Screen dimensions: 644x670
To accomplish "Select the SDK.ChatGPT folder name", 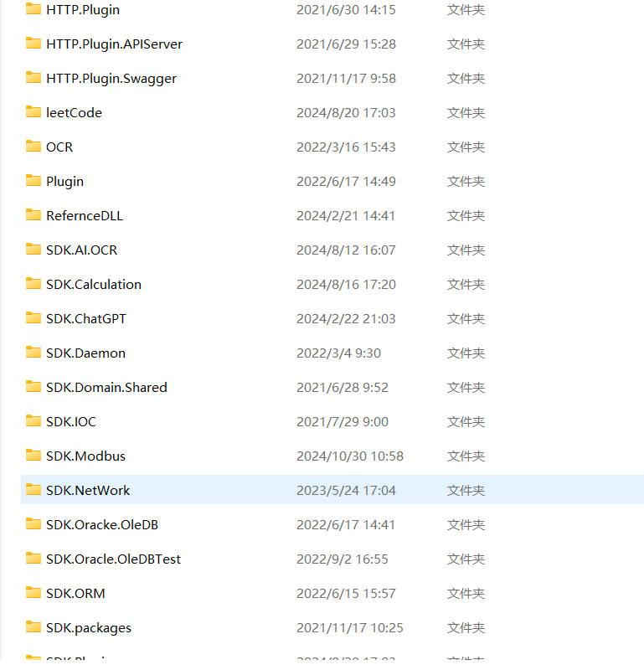I will [x=86, y=319].
